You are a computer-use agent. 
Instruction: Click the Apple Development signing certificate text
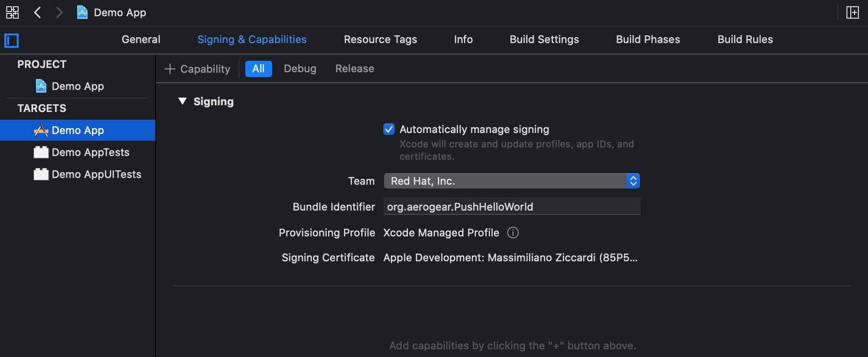[x=510, y=257]
